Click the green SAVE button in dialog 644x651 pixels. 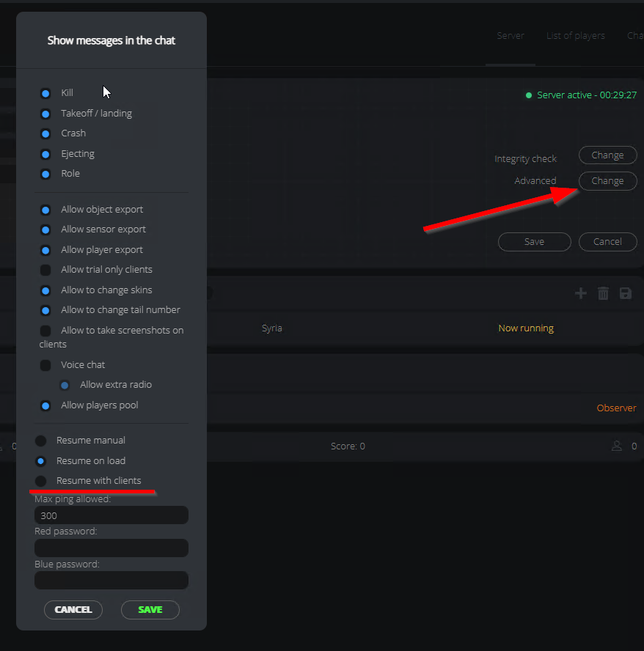[x=150, y=609]
